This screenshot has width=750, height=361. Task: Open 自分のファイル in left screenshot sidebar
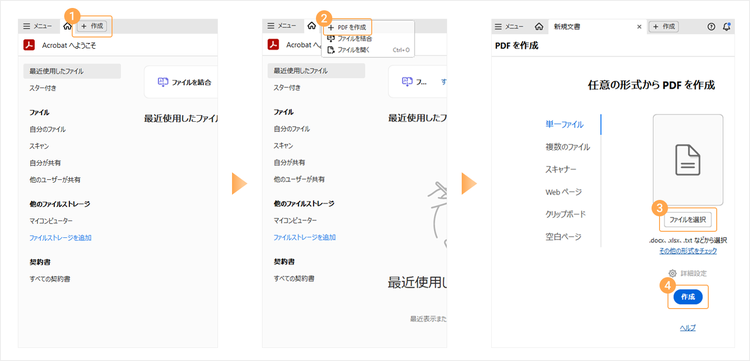(48, 129)
